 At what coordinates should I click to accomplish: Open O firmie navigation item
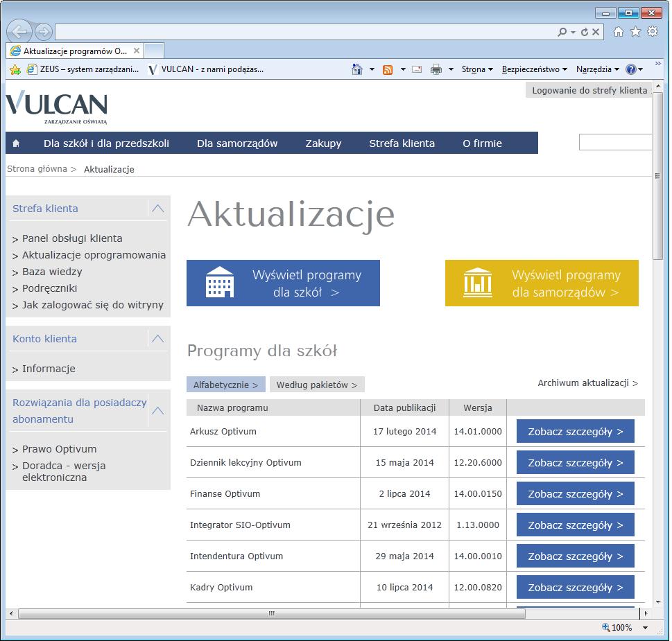point(482,143)
